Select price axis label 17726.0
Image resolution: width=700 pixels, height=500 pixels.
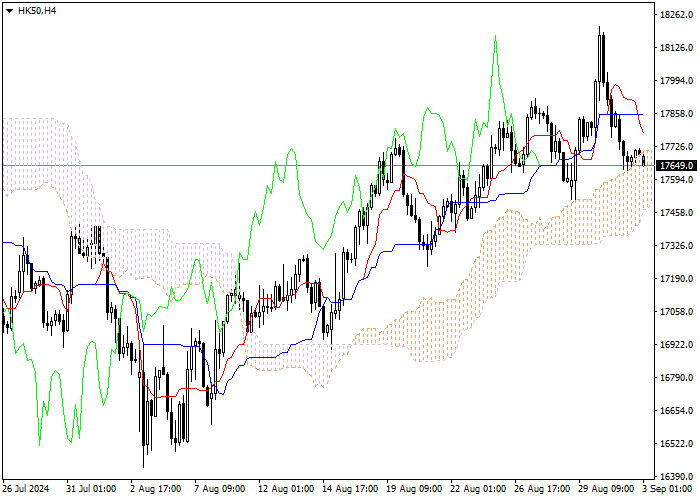pyautogui.click(x=676, y=147)
